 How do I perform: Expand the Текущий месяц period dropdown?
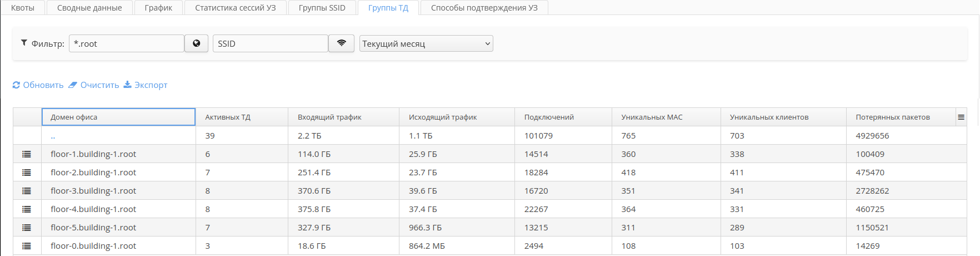click(426, 43)
